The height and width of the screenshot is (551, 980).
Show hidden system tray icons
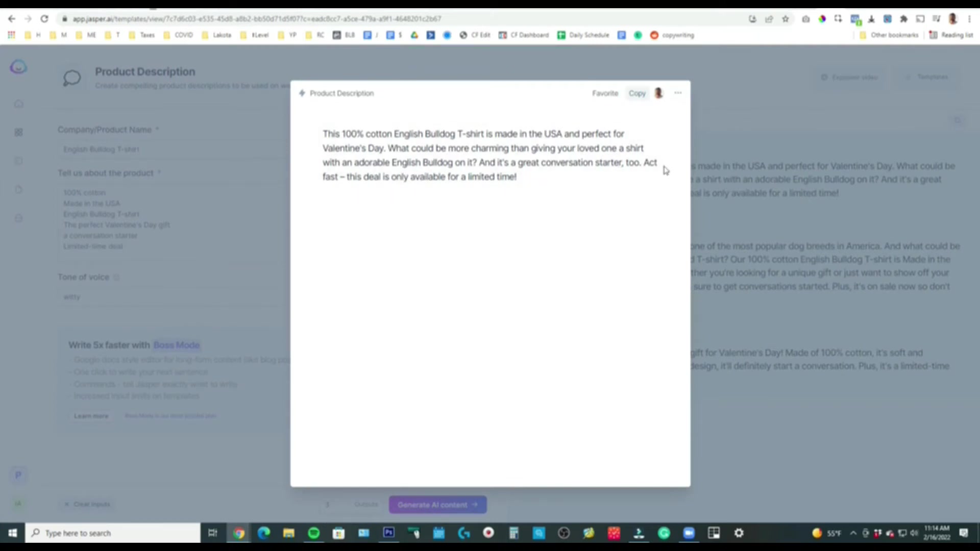click(853, 533)
